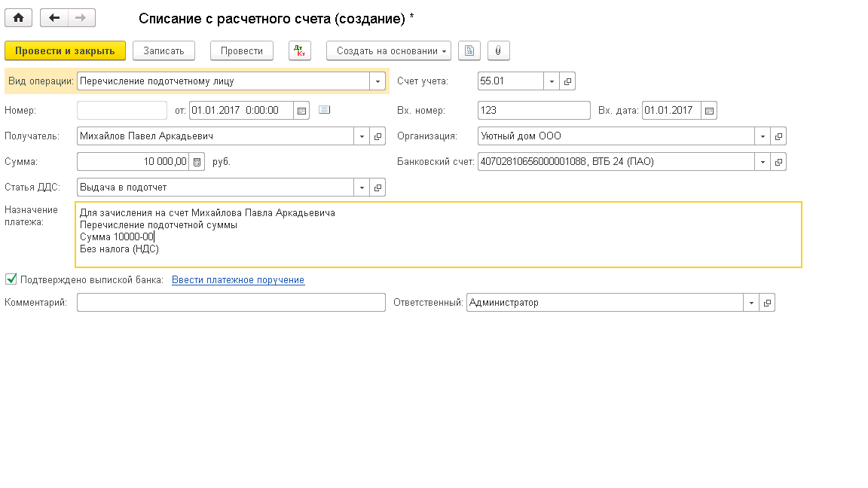Click into the Комментарий input field
868x488 pixels.
[x=231, y=303]
